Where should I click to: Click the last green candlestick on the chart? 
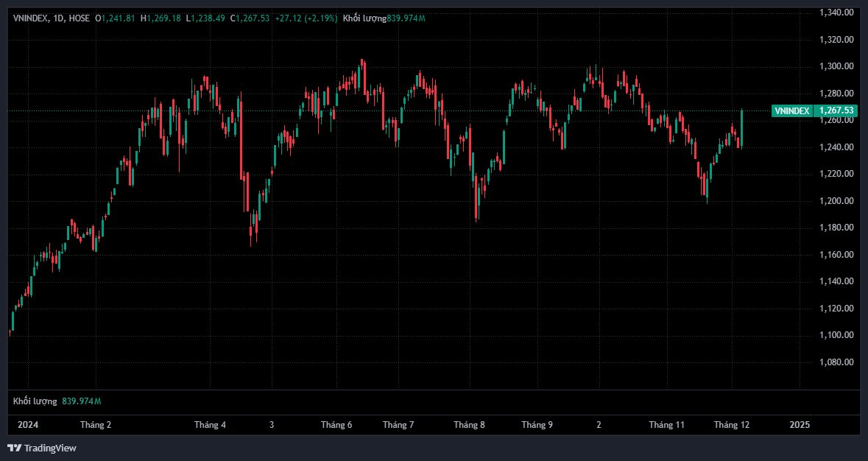[741, 128]
